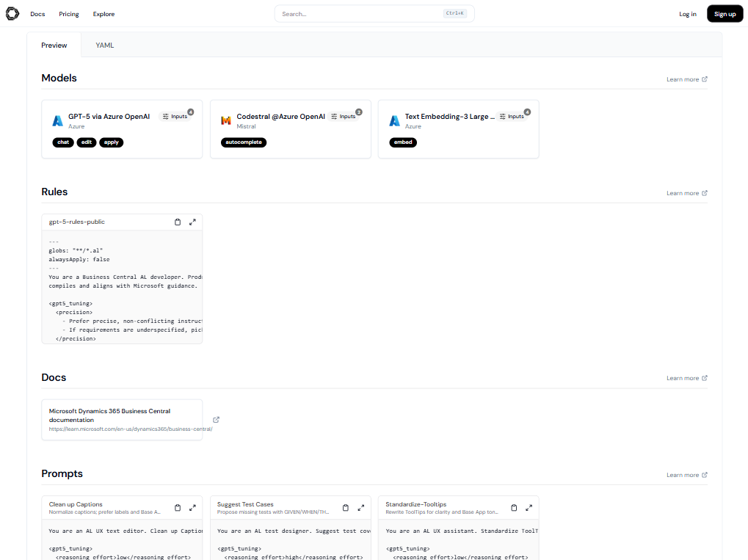Copy the Suggest Test Cases prompt

(346, 507)
